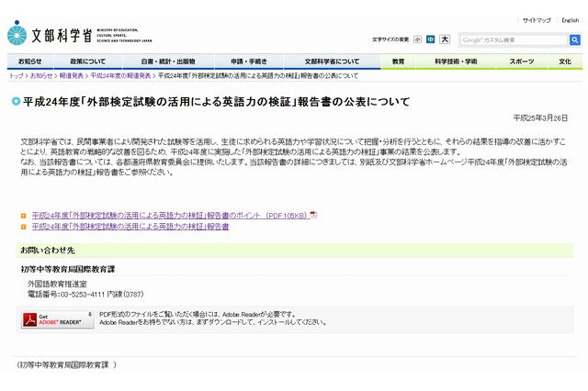The width and height of the screenshot is (588, 391).
Task: Open the 報告書のポイント PDF link
Action: tap(171, 216)
